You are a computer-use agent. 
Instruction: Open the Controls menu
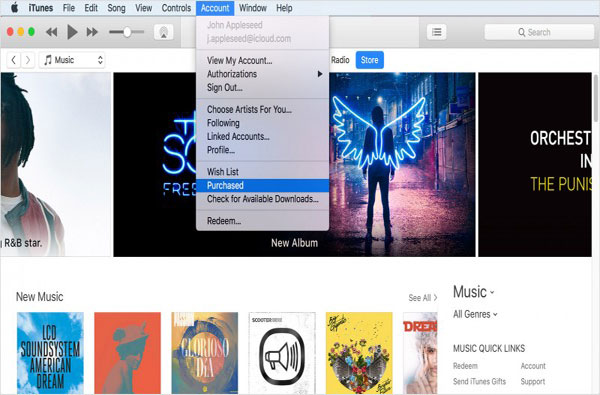176,8
